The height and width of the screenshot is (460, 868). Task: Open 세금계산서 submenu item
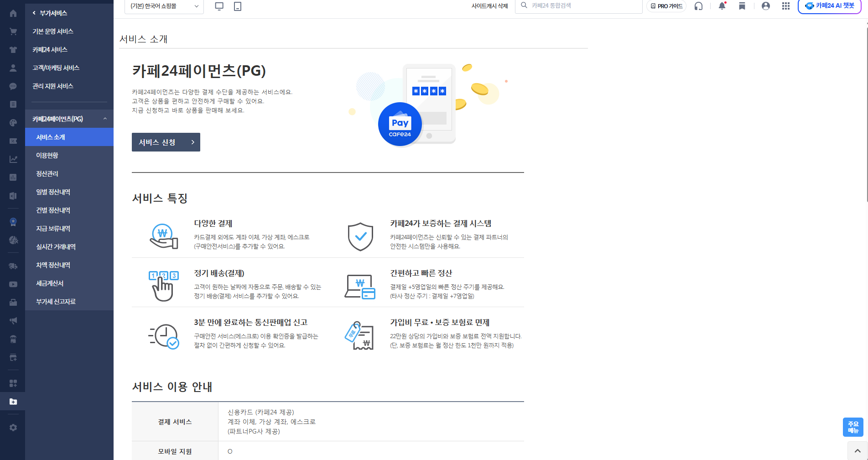pos(69,283)
